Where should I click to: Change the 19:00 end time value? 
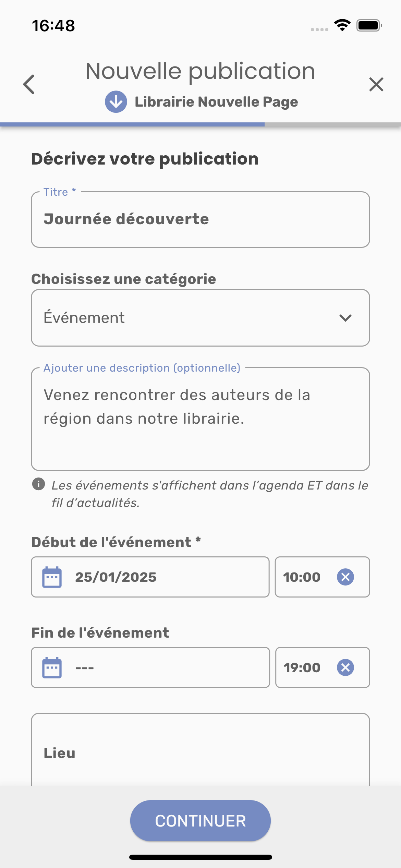[x=302, y=668]
